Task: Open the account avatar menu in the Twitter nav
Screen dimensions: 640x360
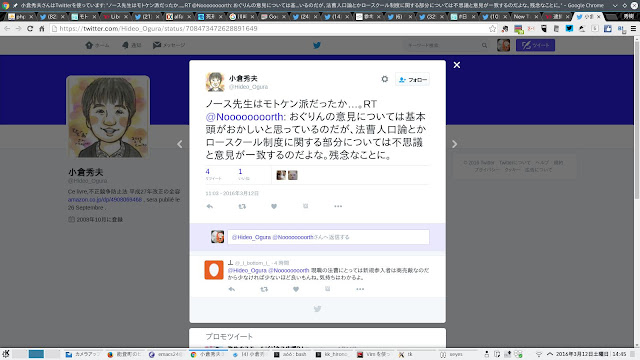Action: click(x=503, y=45)
